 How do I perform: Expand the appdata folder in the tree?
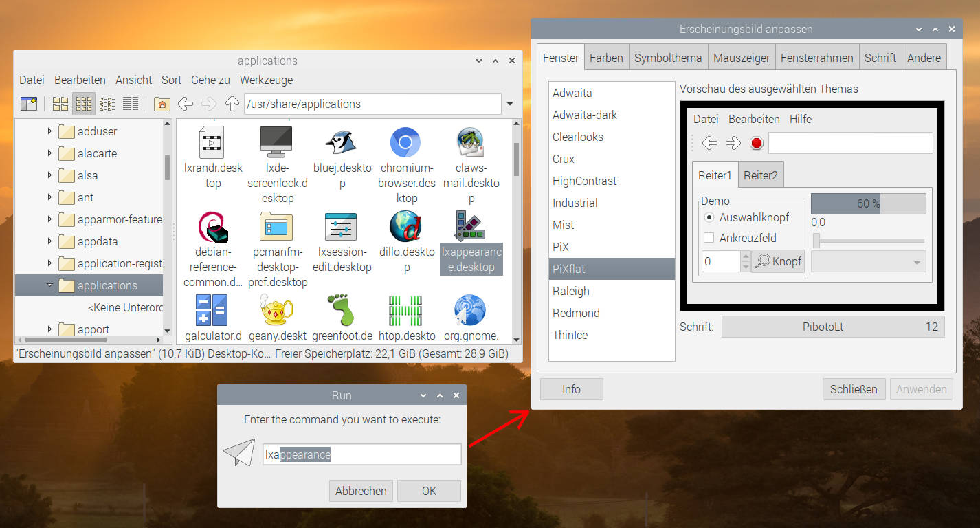[49, 241]
